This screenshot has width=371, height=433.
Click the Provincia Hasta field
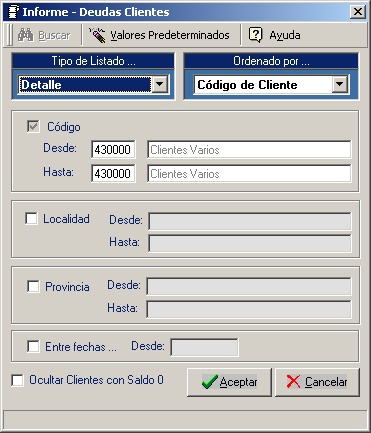coord(249,309)
